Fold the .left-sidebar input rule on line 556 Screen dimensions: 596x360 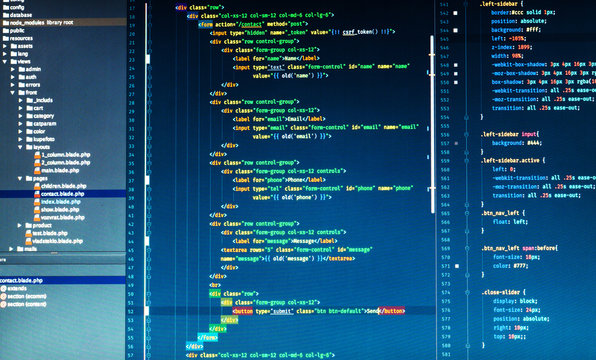[466, 135]
